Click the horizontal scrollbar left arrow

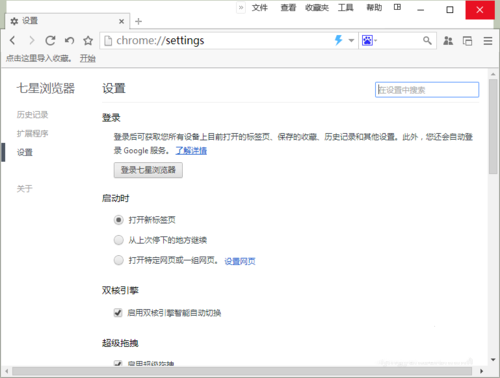tap(7, 371)
